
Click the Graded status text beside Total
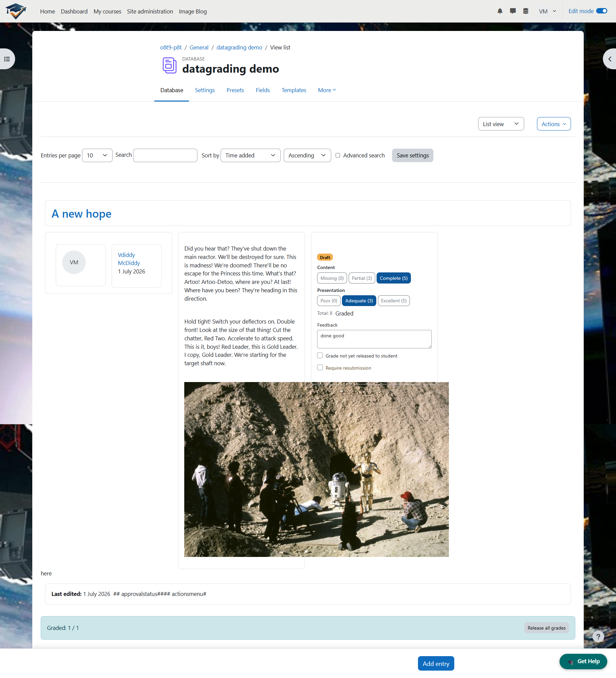click(344, 313)
